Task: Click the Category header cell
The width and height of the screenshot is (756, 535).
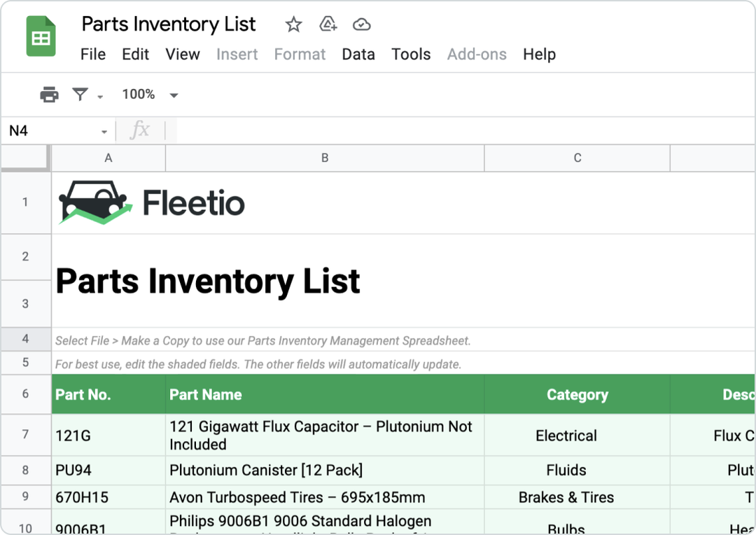Action: point(577,394)
